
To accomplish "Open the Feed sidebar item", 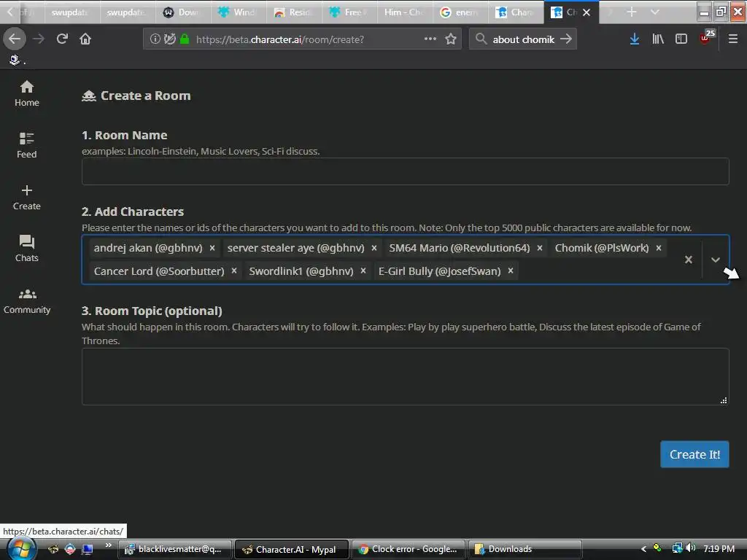I will [x=27, y=145].
